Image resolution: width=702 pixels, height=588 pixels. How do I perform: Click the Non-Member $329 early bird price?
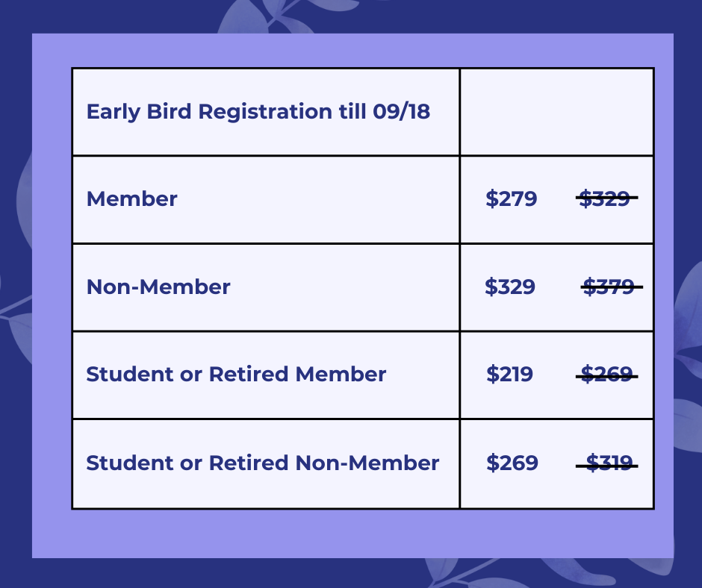[510, 287]
